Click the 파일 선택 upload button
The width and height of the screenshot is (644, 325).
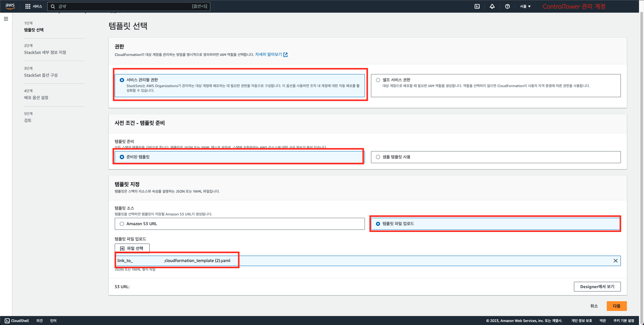[x=132, y=248]
